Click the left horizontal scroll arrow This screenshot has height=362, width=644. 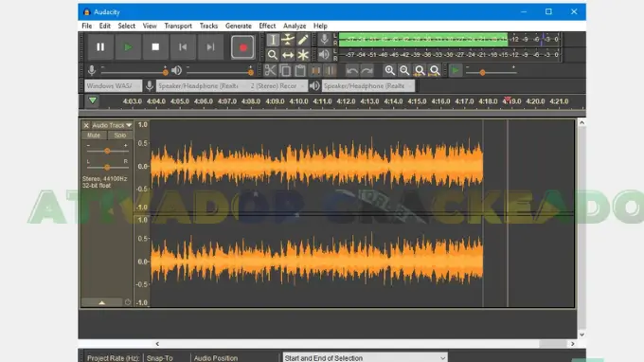pos(157,343)
